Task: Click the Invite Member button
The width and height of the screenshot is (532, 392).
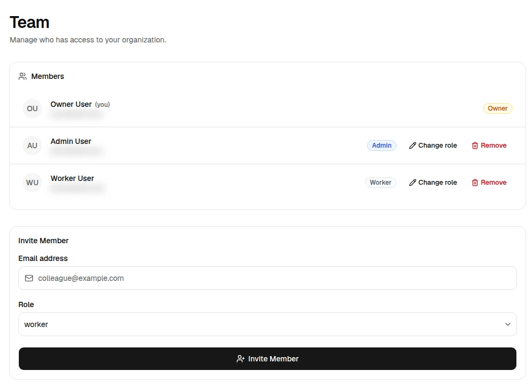Action: pyautogui.click(x=268, y=359)
